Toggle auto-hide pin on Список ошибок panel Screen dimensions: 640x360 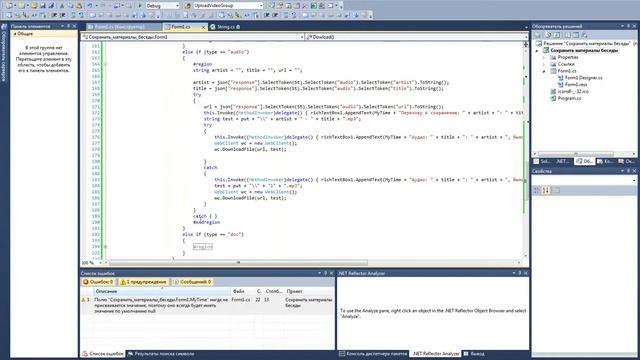(325, 273)
